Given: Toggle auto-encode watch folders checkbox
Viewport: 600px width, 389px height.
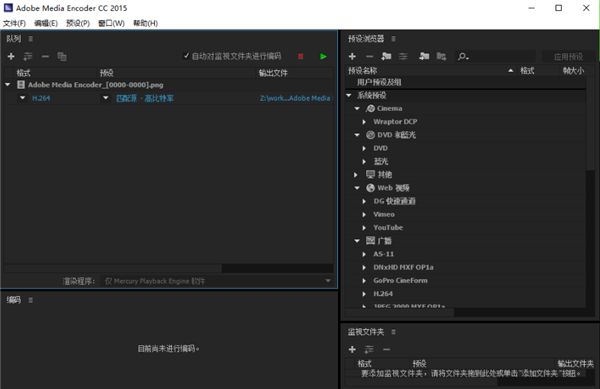Looking at the screenshot, I should pyautogui.click(x=186, y=56).
